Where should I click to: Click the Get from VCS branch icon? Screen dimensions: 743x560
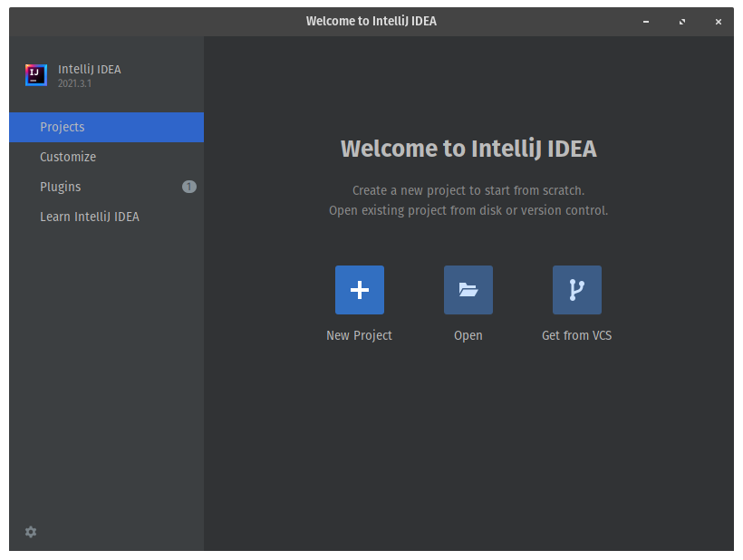tap(576, 289)
